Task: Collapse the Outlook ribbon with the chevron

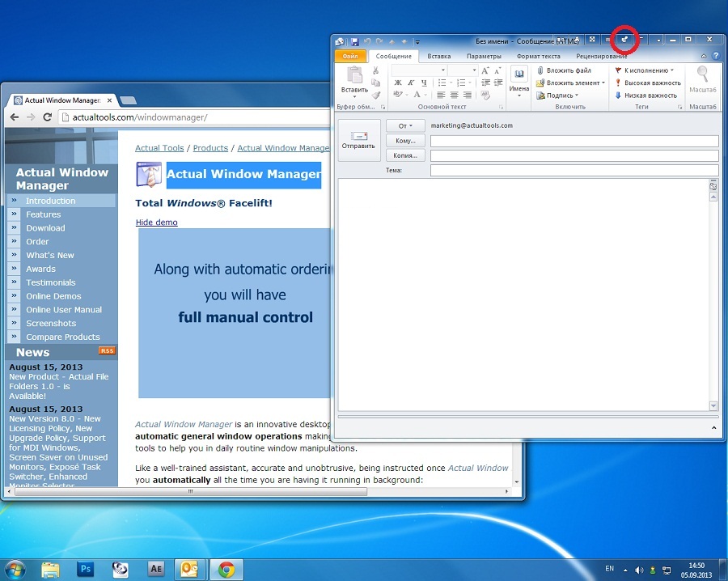Action: [704, 56]
